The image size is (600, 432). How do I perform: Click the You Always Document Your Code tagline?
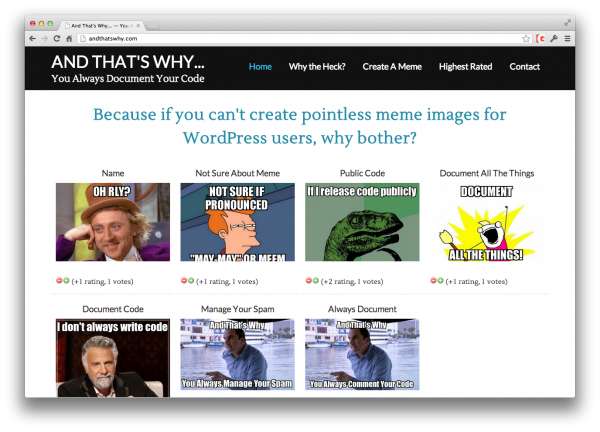(128, 79)
